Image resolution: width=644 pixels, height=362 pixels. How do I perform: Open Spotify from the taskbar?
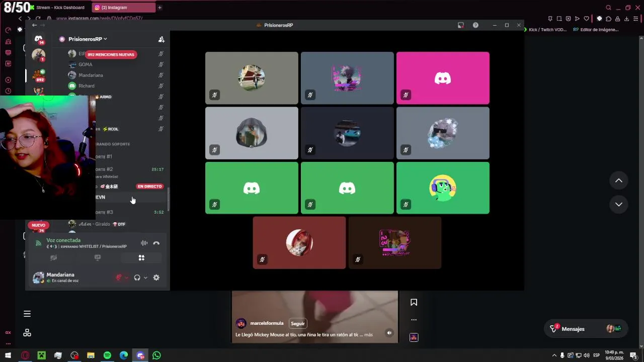107,355
